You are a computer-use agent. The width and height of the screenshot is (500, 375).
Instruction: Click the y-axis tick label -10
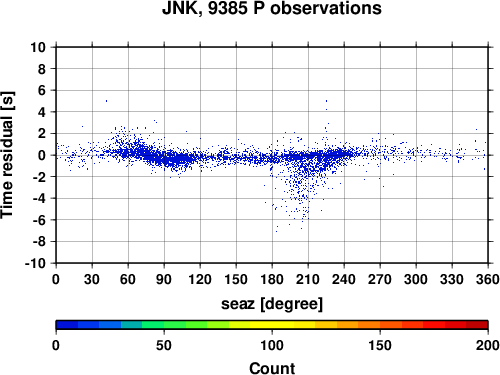(35, 263)
